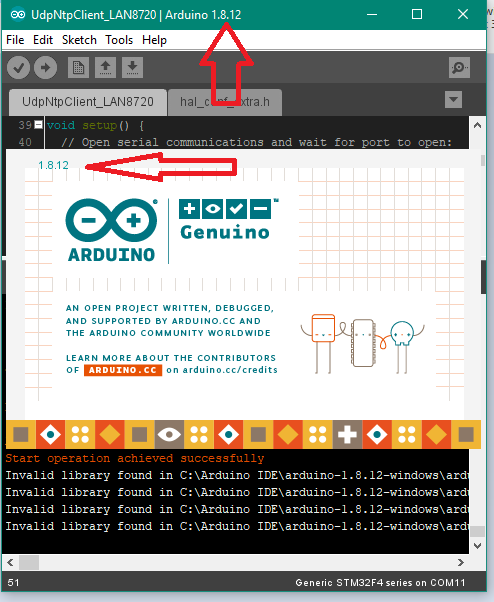Close the Arduino IDE window

[463, 15]
